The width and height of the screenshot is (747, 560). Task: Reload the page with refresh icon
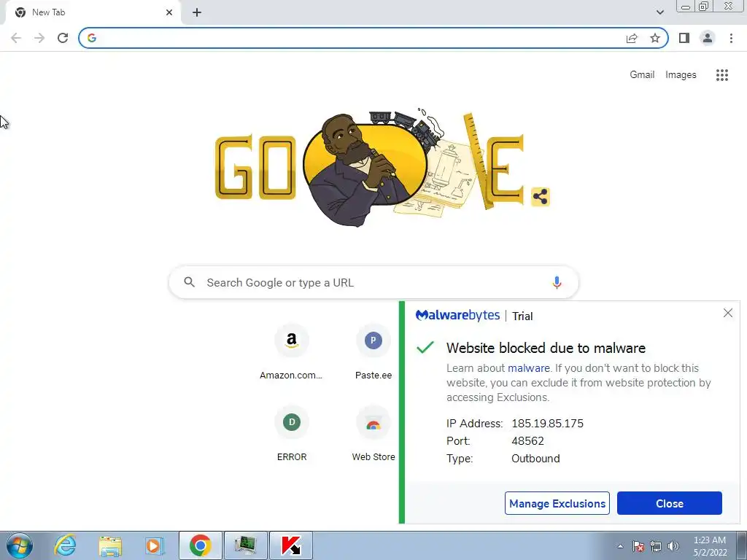63,38
